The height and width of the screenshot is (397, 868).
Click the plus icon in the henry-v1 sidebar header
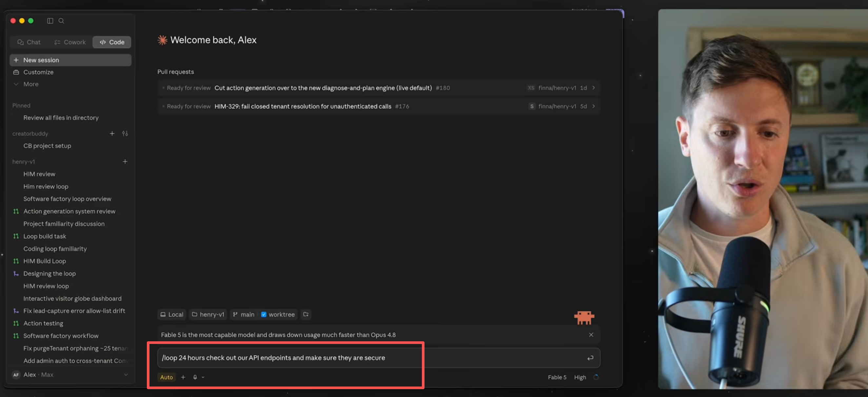tap(125, 161)
